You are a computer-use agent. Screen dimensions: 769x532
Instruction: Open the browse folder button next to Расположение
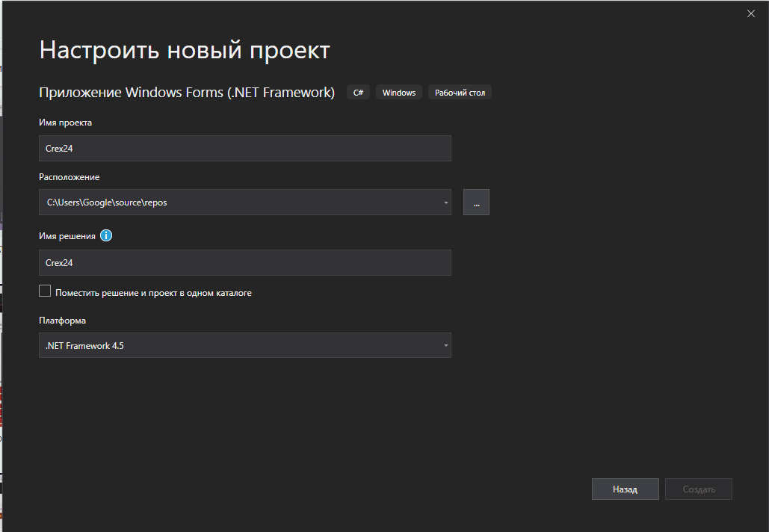(x=476, y=202)
